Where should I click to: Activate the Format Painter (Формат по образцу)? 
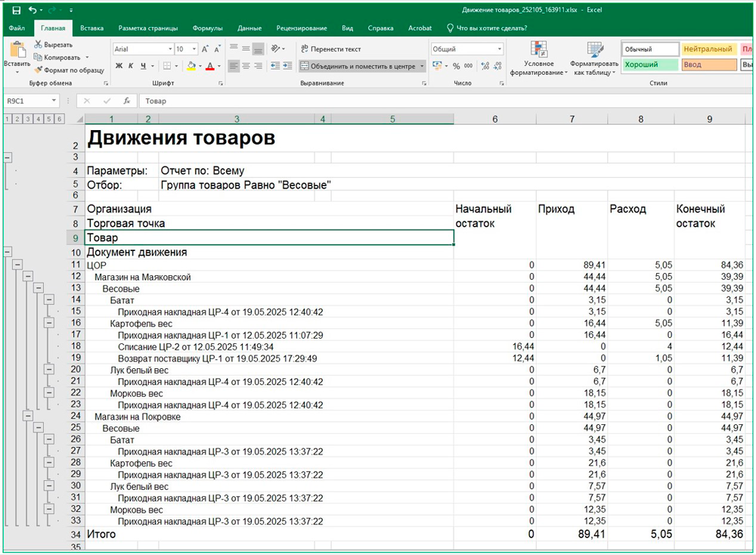pyautogui.click(x=69, y=70)
